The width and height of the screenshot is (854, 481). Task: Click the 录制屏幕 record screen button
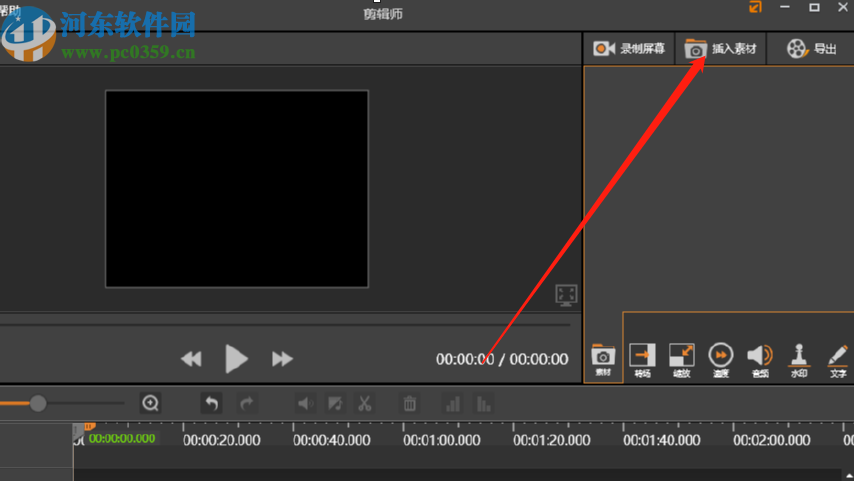[629, 48]
